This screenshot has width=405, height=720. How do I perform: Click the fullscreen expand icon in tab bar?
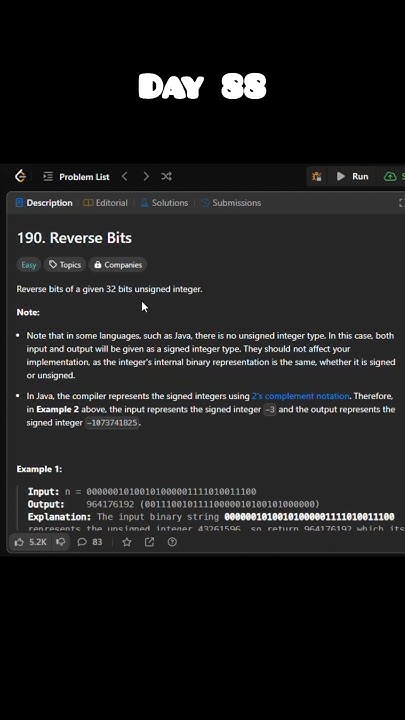pyautogui.click(x=401, y=202)
